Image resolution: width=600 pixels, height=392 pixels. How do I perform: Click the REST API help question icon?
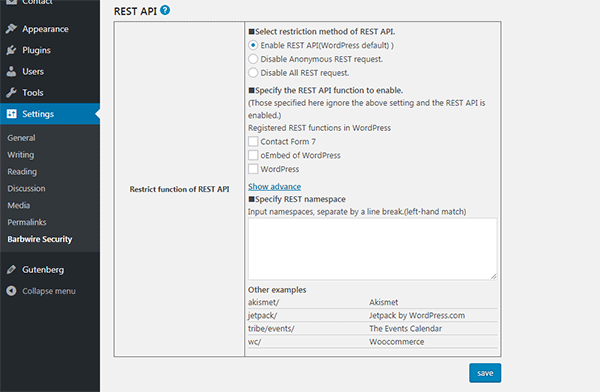165,10
